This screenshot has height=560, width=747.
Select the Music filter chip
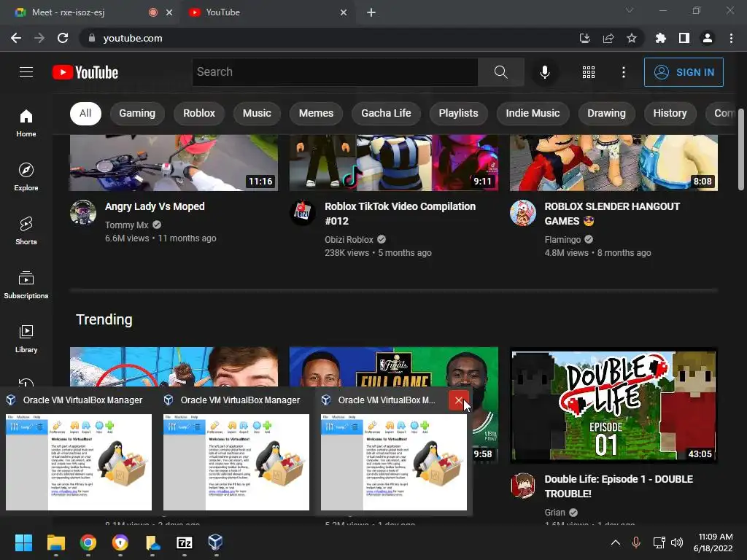point(257,113)
